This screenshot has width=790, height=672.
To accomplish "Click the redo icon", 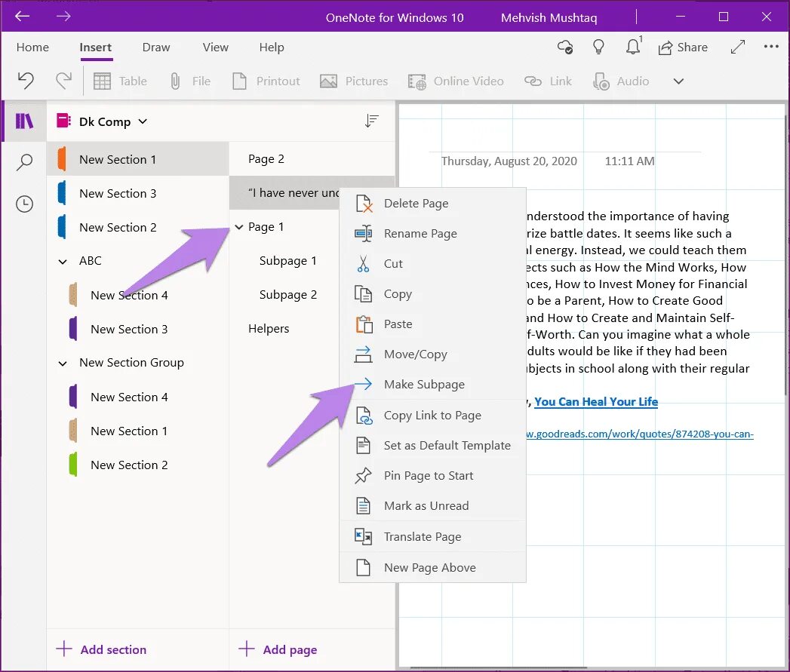I will 63,81.
